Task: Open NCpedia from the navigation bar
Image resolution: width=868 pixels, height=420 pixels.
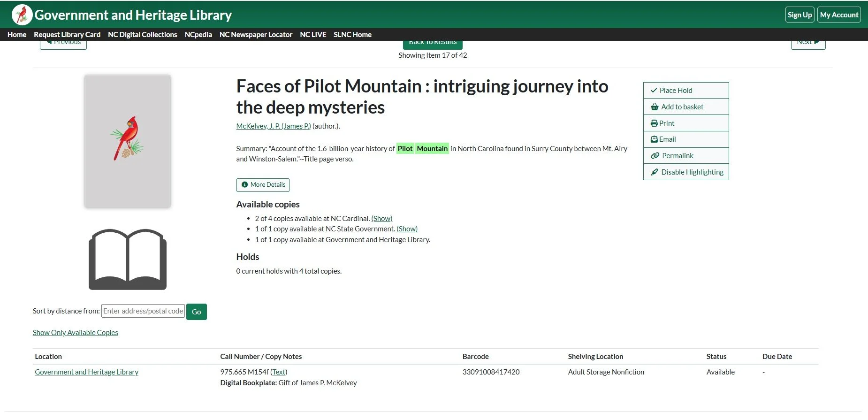Action: coord(198,35)
